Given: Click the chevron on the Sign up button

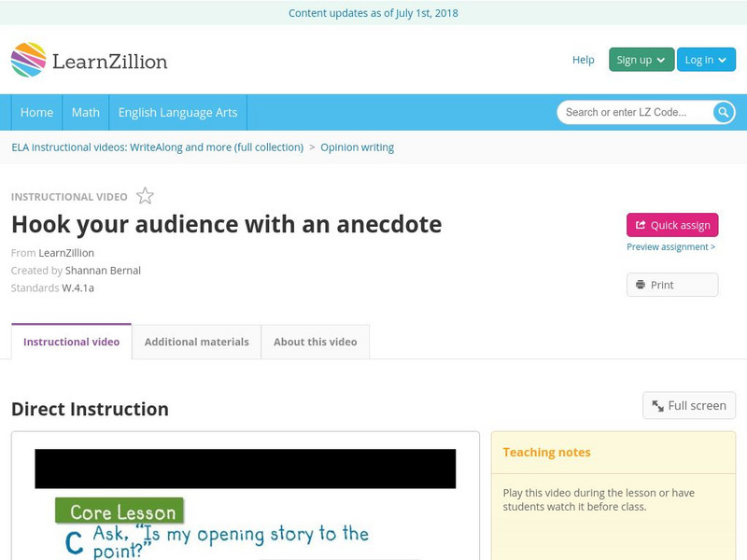Looking at the screenshot, I should 660,59.
